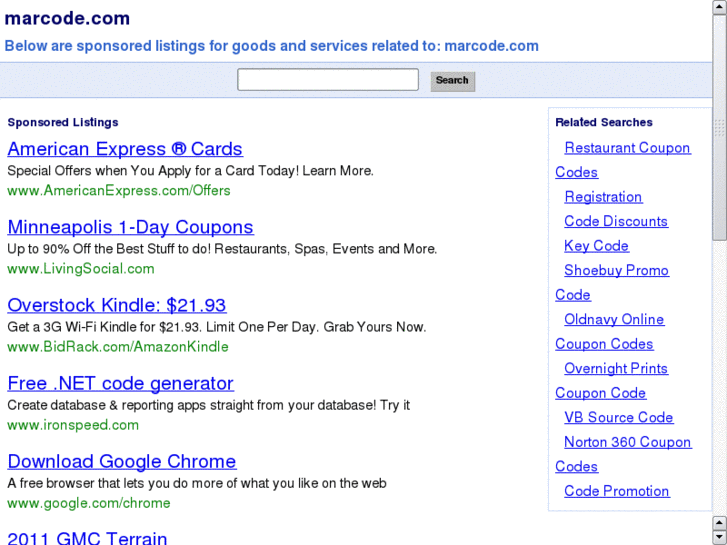Click the search text input field
727x545 pixels.
(328, 80)
